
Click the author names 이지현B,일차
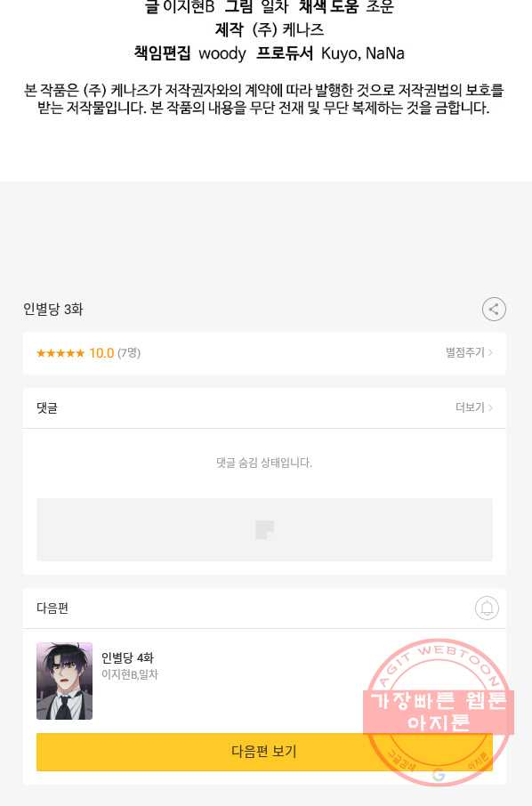[x=130, y=674]
